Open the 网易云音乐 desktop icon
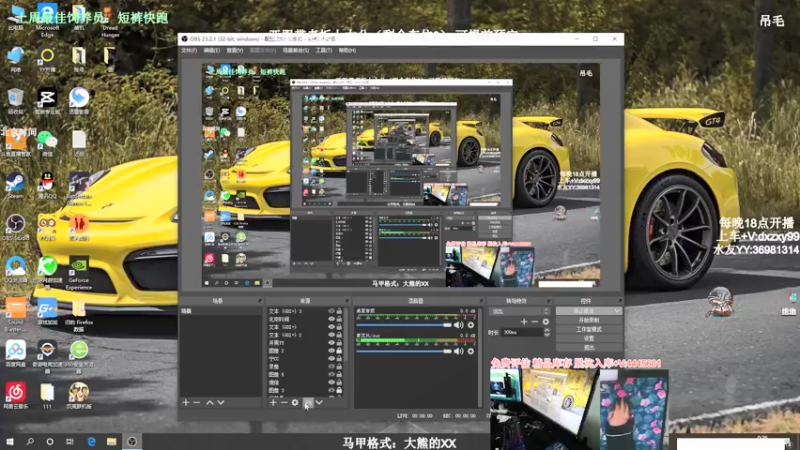 click(x=15, y=395)
